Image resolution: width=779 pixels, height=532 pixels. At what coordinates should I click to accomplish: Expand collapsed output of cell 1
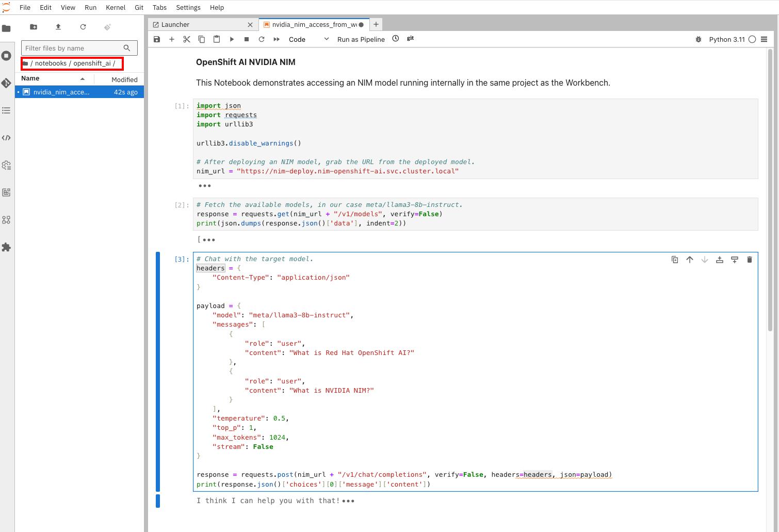204,186
